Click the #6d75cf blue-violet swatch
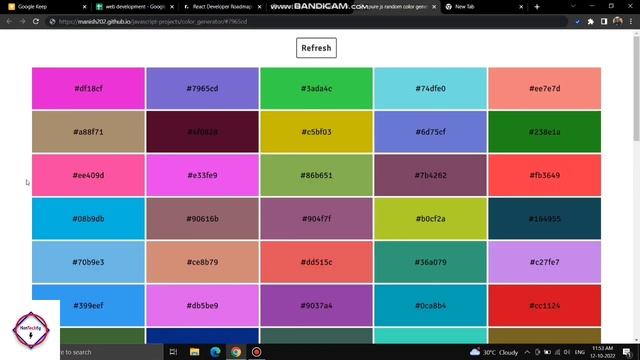 tap(430, 132)
